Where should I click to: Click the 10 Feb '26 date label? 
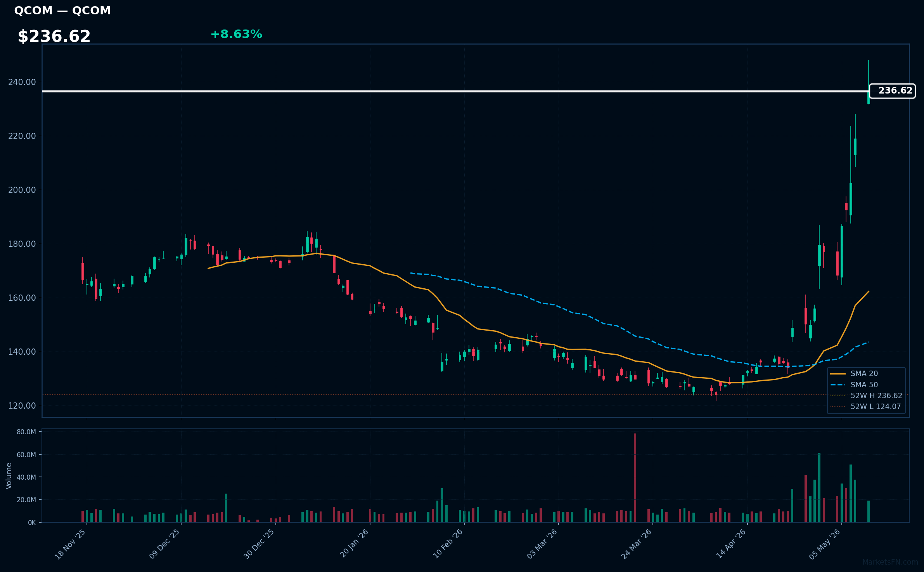[x=448, y=544]
